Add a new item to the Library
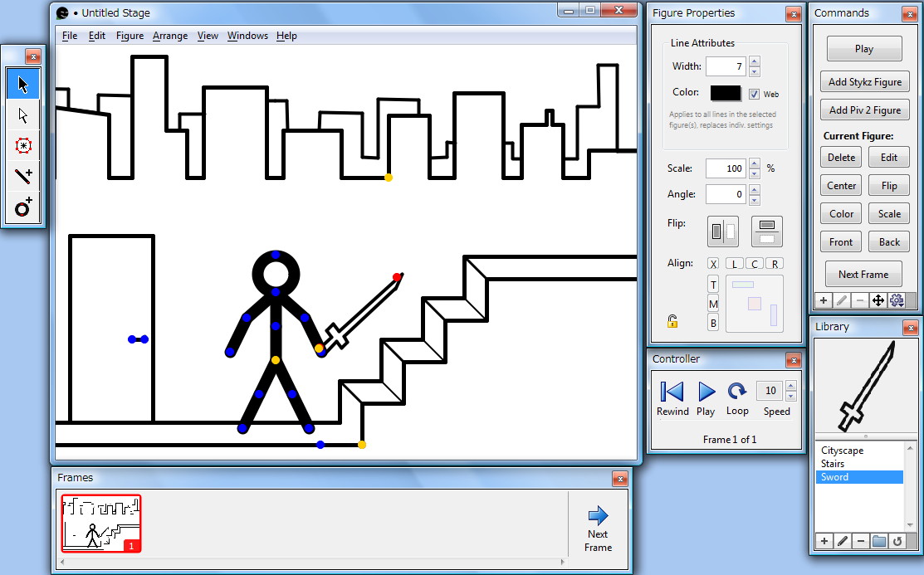This screenshot has width=924, height=575. point(824,541)
